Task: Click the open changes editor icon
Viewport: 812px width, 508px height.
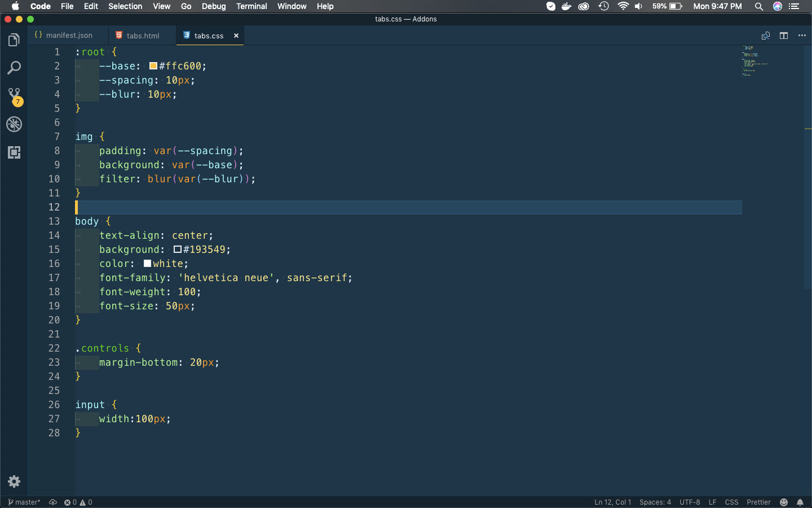Action: [766, 36]
